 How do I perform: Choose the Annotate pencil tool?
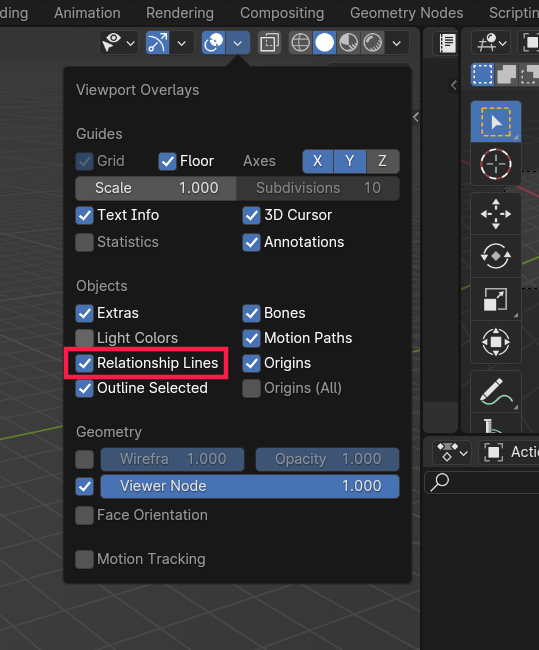pos(495,391)
